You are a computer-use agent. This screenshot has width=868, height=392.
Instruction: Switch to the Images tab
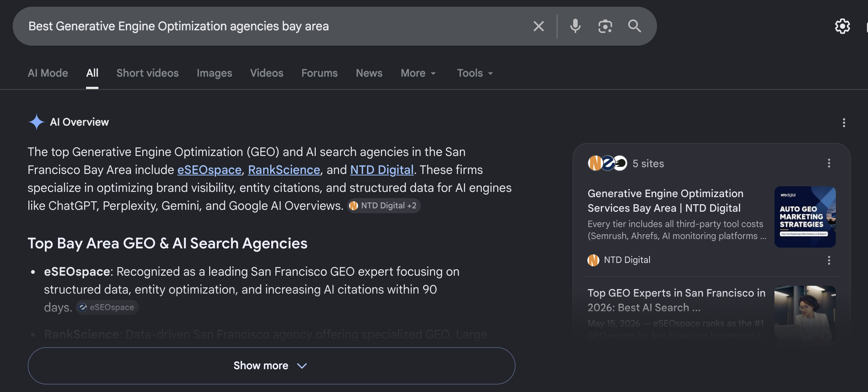click(x=214, y=73)
